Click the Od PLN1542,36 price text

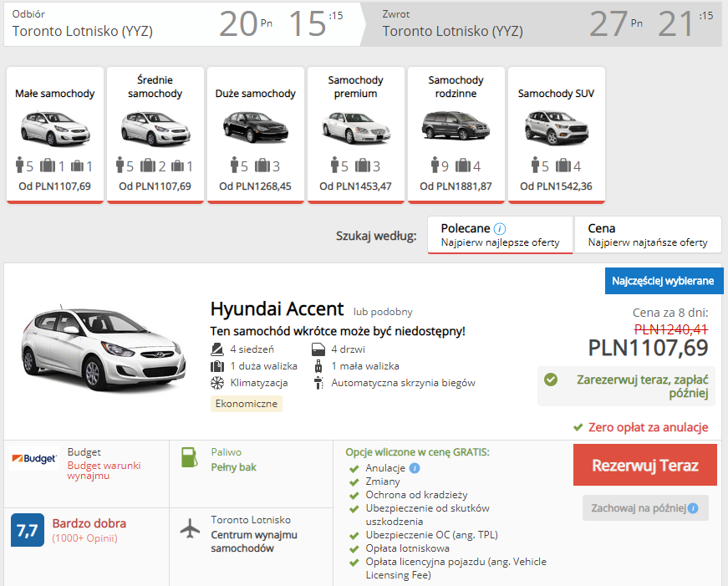(556, 186)
